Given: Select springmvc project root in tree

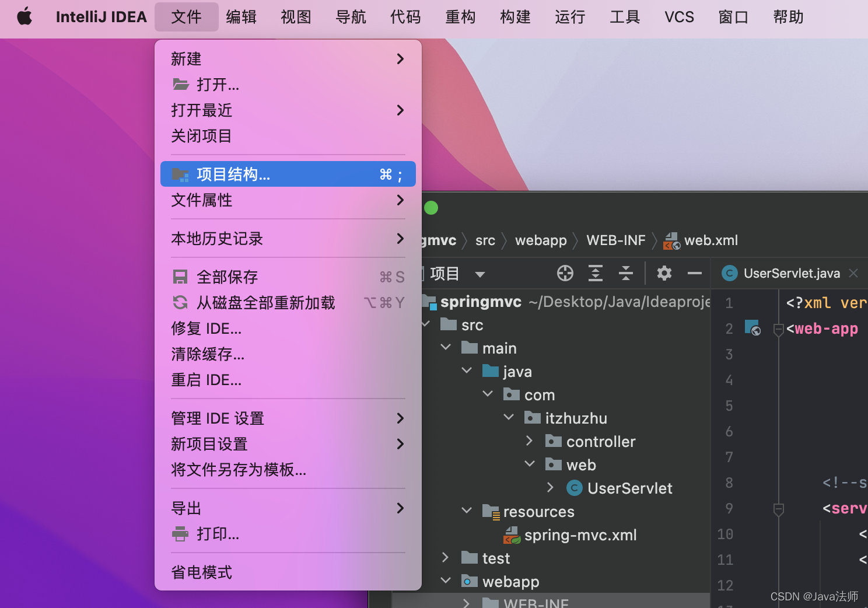Looking at the screenshot, I should 481,302.
